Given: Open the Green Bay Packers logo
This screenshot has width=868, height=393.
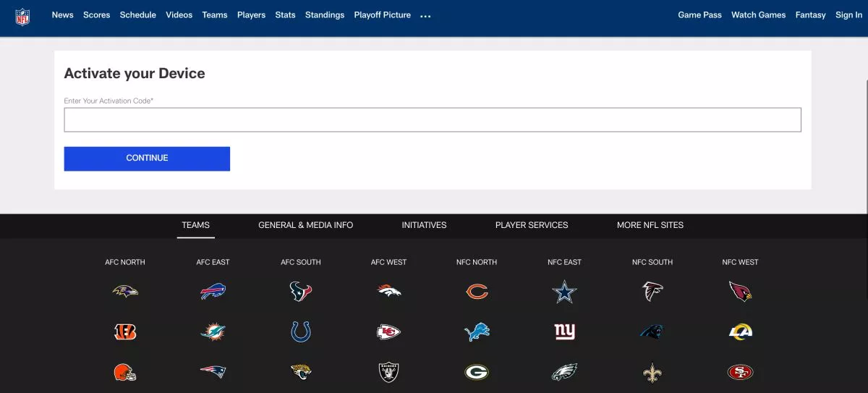Looking at the screenshot, I should click(477, 373).
